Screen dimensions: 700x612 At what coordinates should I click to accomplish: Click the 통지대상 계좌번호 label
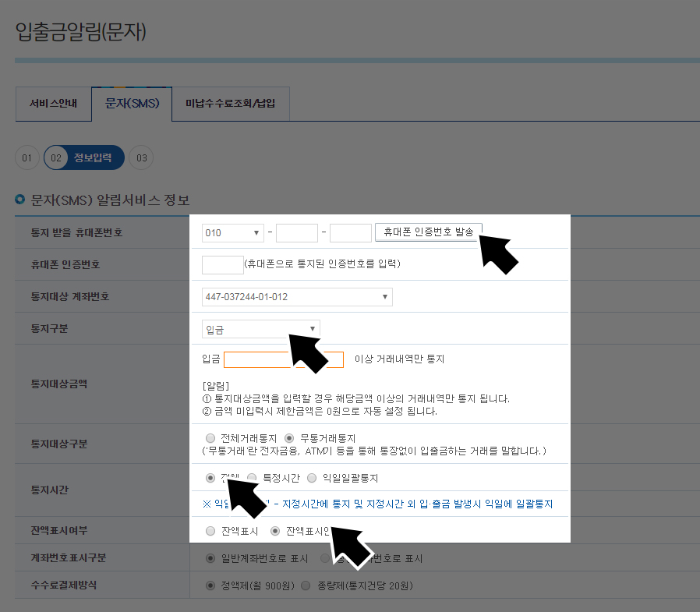click(x=70, y=297)
